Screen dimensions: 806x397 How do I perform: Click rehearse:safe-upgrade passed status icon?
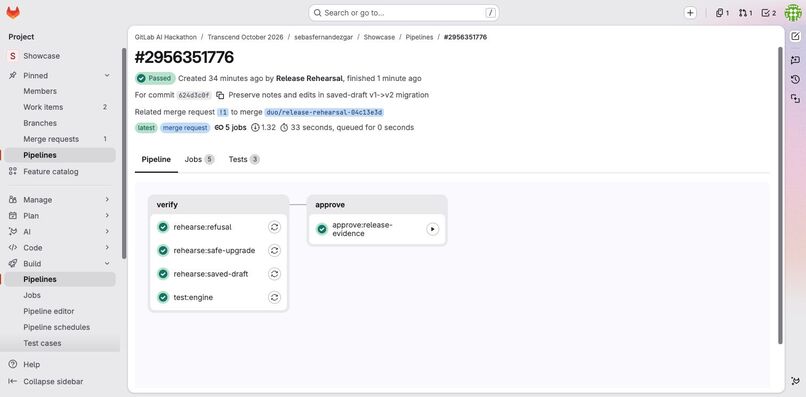tap(163, 250)
